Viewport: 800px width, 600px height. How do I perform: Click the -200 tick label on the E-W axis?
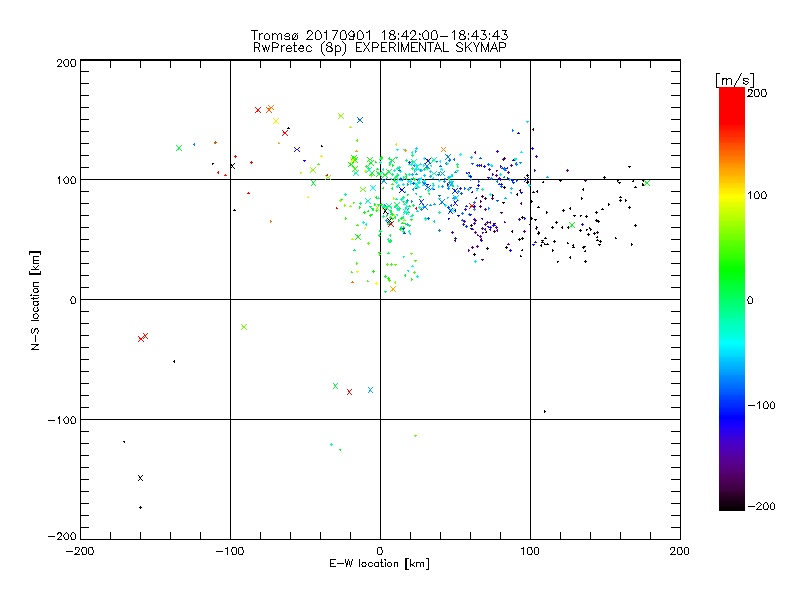click(80, 551)
